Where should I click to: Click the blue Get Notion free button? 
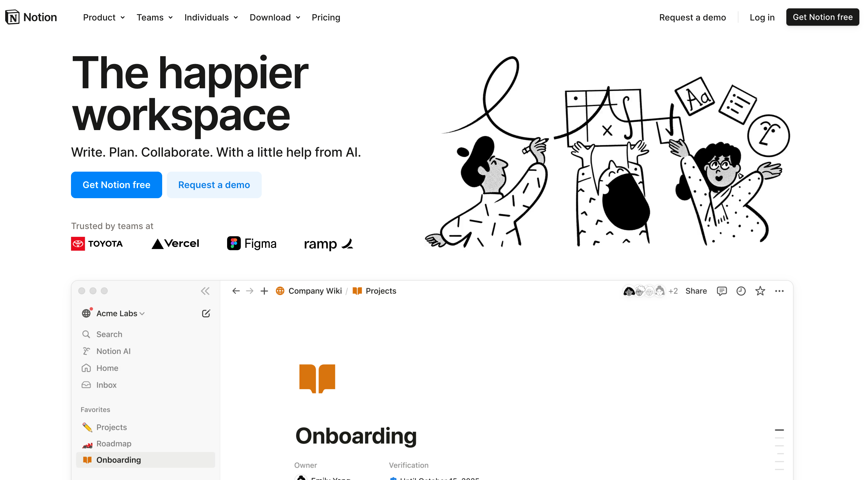116,185
